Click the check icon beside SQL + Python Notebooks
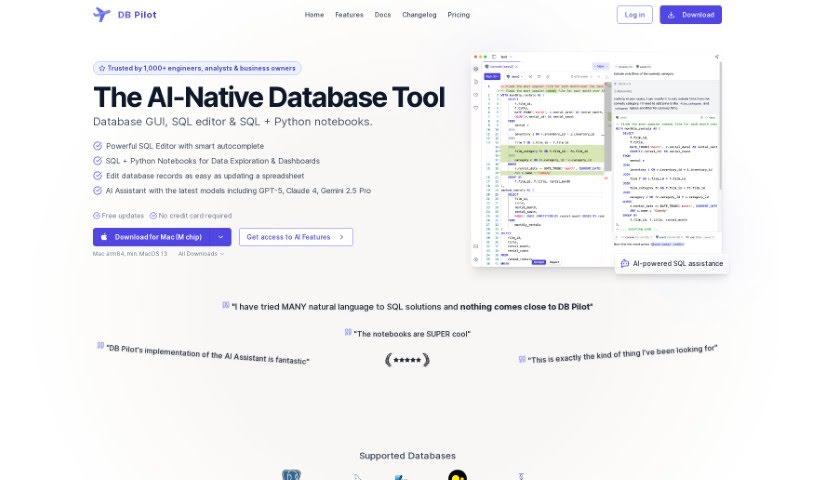The width and height of the screenshot is (815, 480). click(x=97, y=161)
